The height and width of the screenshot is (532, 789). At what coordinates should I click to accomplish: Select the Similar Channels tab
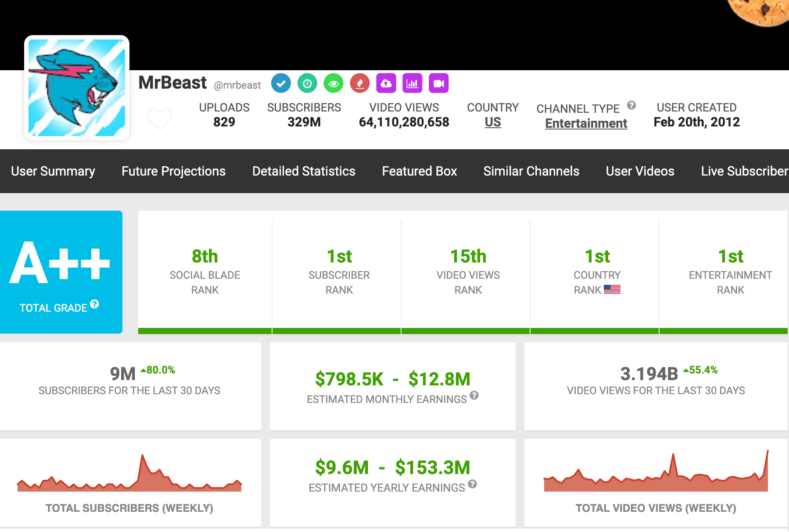531,171
